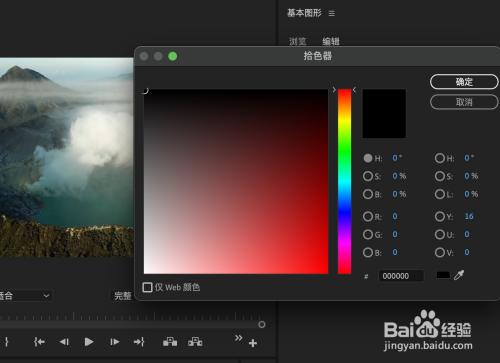Click the rainbow hue slider strip

[344, 181]
